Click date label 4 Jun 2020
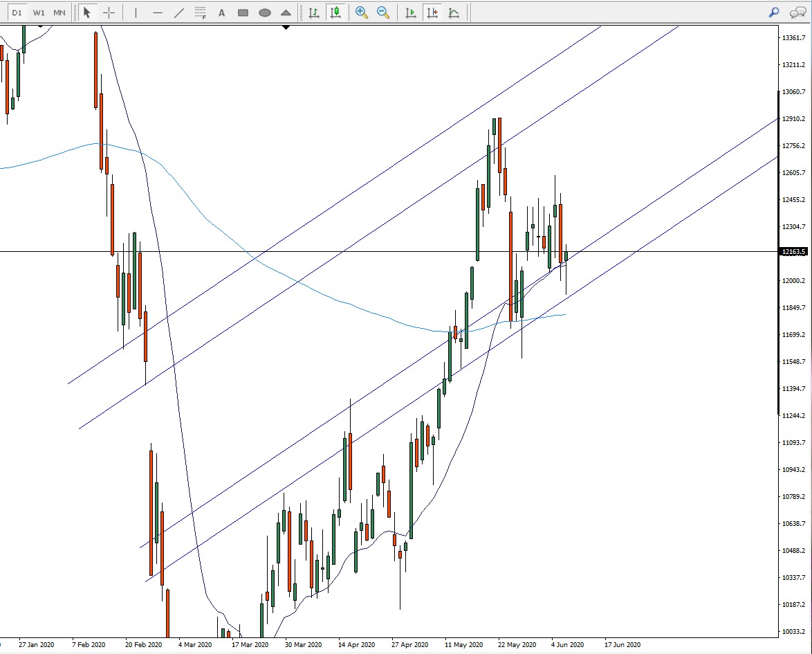This screenshot has width=812, height=654. point(568,645)
